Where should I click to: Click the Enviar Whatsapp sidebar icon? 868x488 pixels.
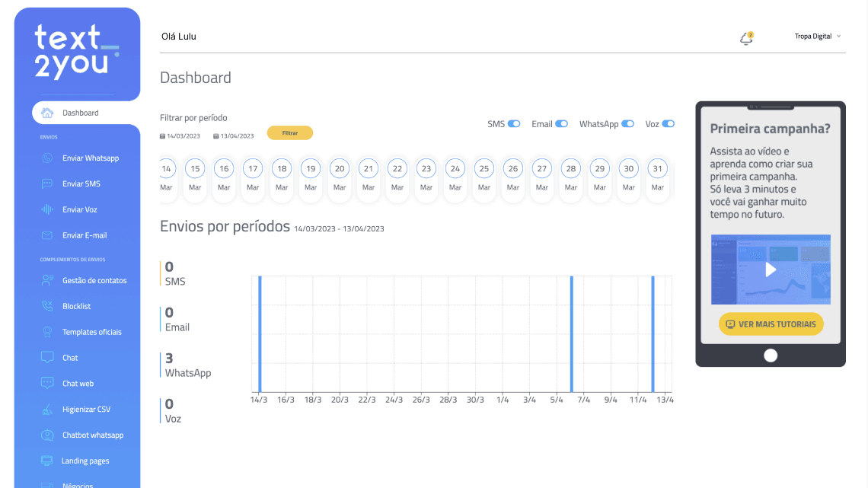click(x=47, y=158)
